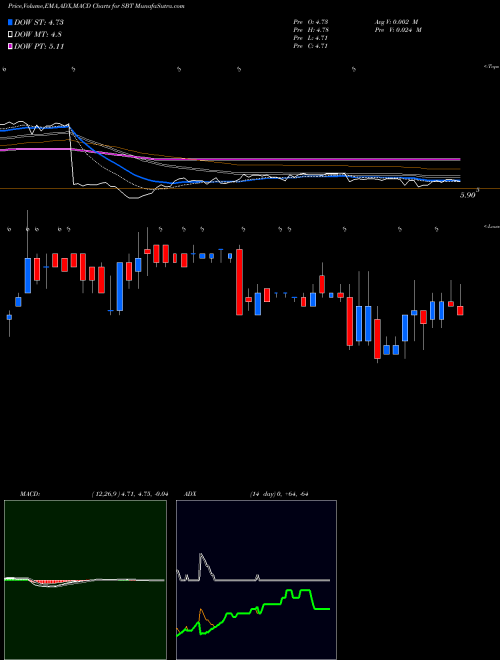500x660 pixels.
Task: Select the 'DOW PT: 5.11' legend label
Action: click(x=39, y=46)
